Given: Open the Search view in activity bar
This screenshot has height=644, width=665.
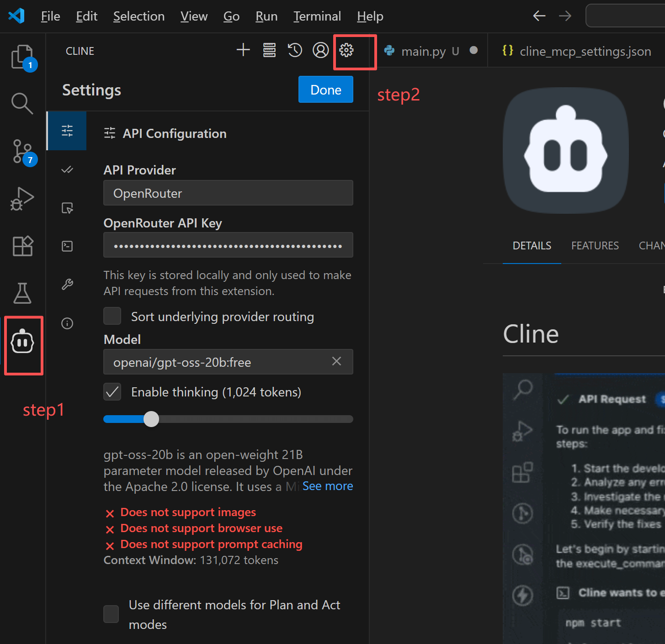Looking at the screenshot, I should pyautogui.click(x=22, y=103).
